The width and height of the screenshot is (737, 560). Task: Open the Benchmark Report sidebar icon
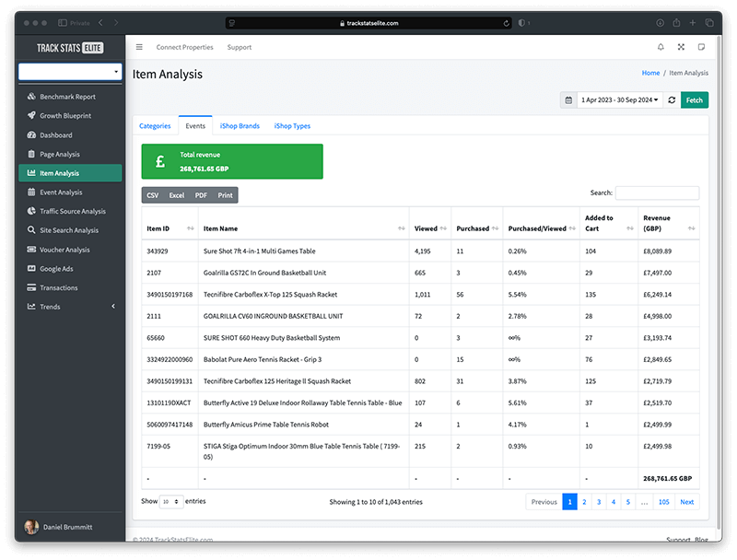pos(31,97)
